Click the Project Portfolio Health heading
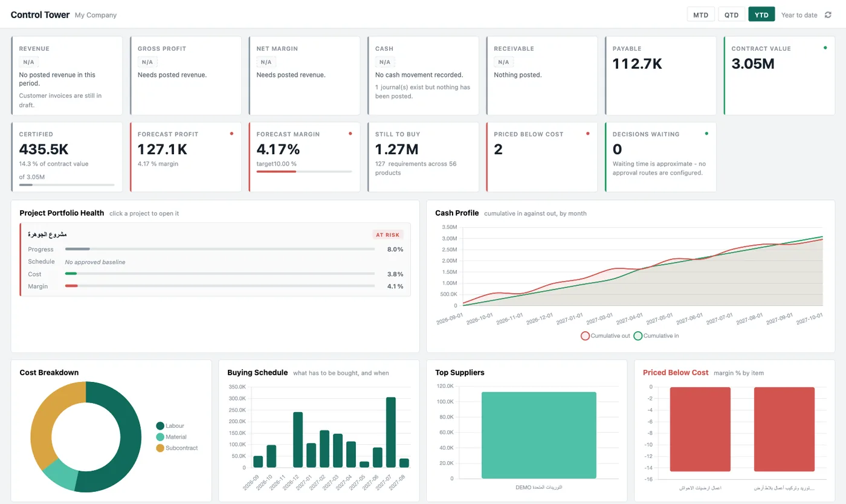 click(62, 213)
